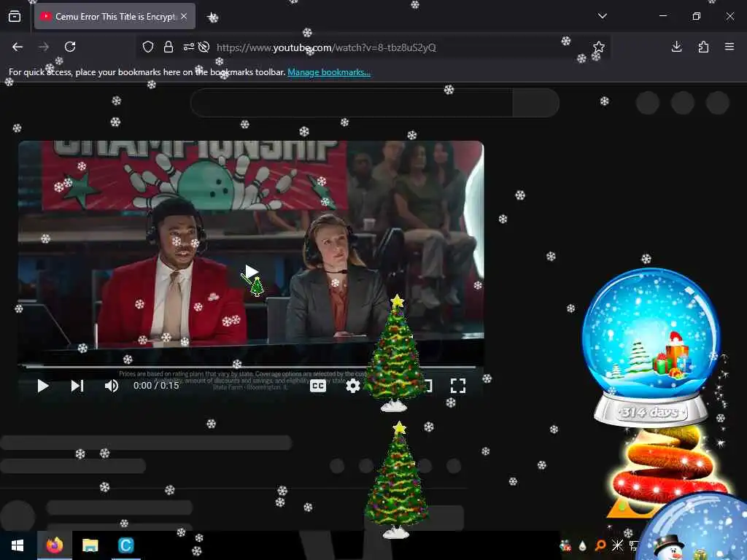Open the blue C app on the taskbar
This screenshot has width=747, height=560.
125,545
